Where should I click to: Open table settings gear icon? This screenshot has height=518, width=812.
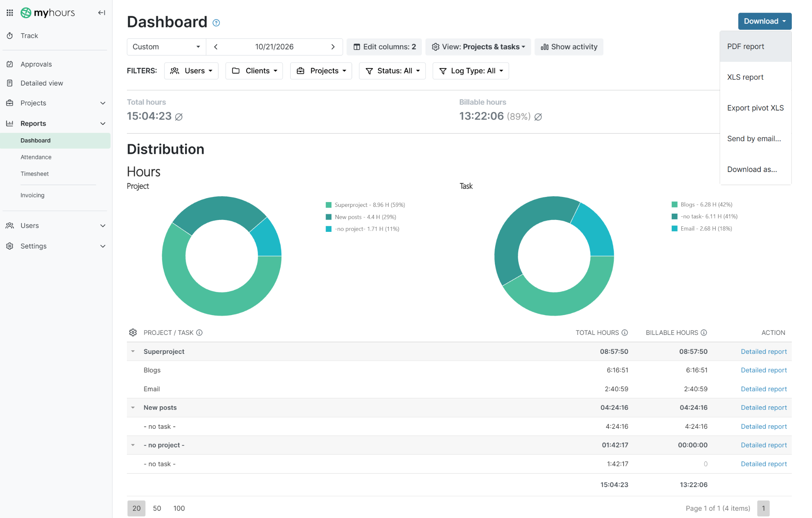click(133, 333)
